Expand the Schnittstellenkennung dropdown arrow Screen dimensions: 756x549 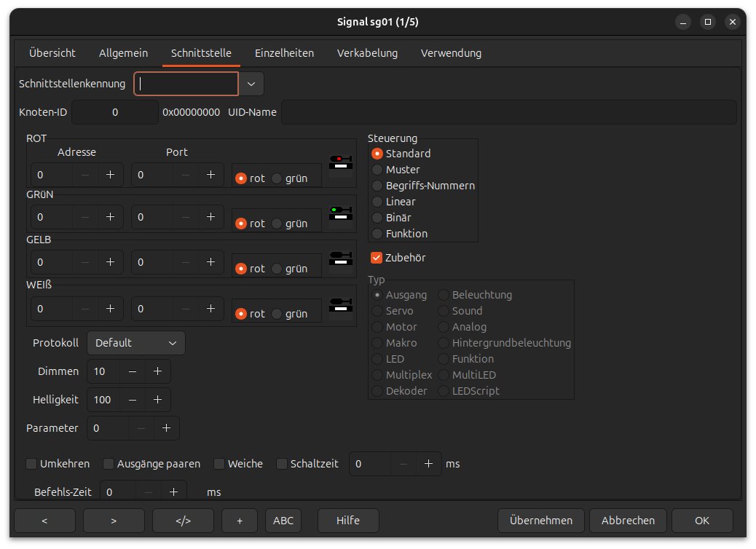[x=251, y=84]
